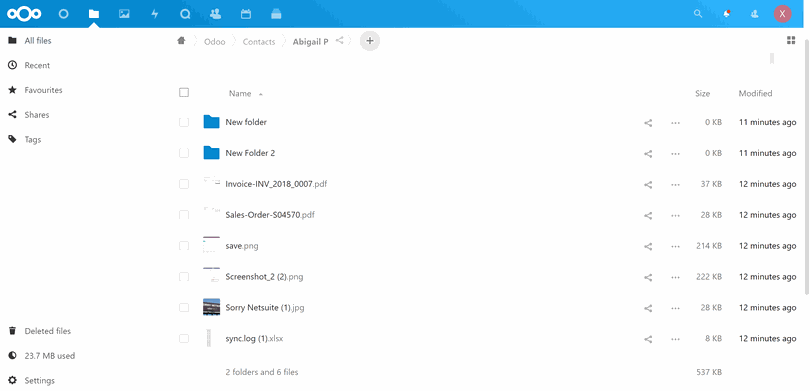Navigate to the Odoo breadcrumb
This screenshot has height=391, width=810.
point(214,42)
